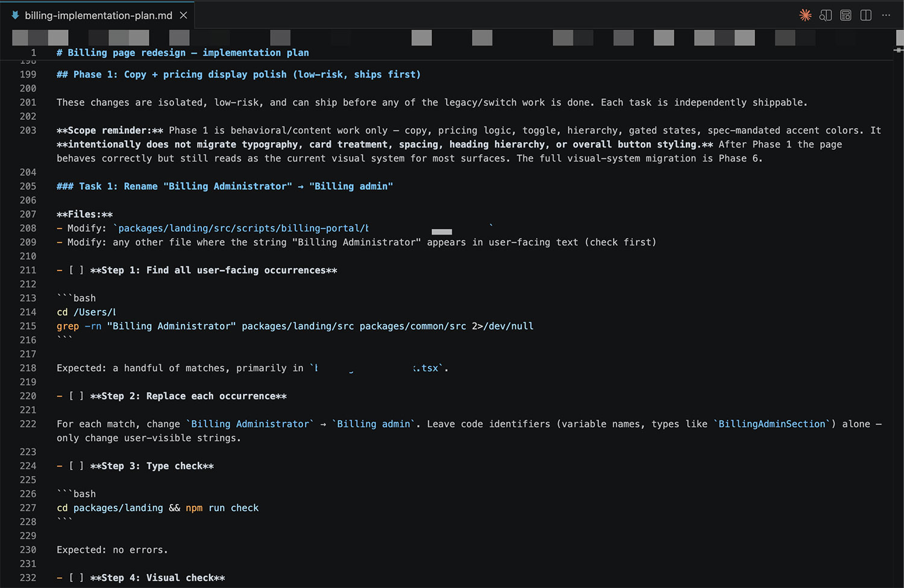Click the '**Files:**' line

coord(84,214)
